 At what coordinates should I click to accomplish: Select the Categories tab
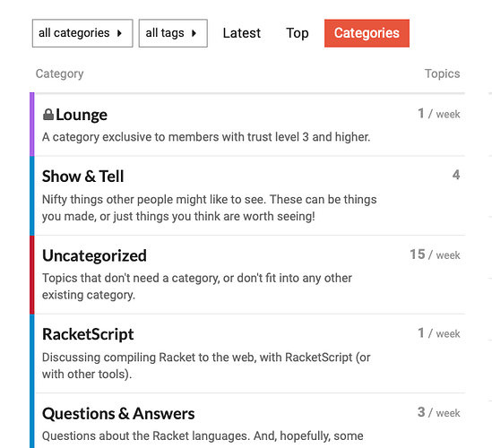(x=367, y=33)
